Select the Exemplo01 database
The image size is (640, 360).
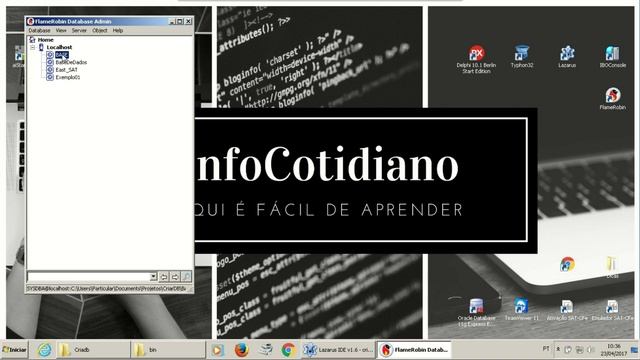click(68, 77)
